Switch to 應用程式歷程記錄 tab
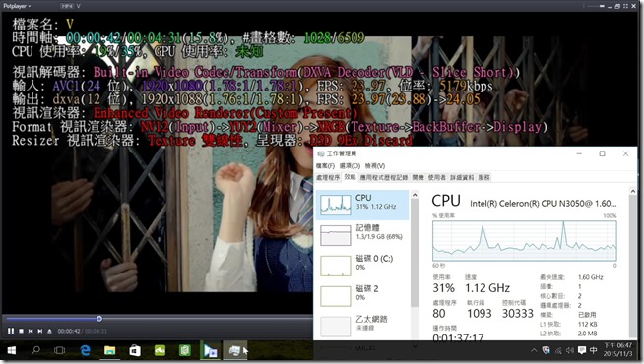 click(384, 177)
